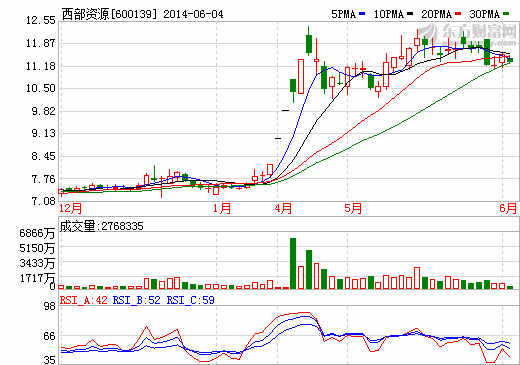
Task: Click the 12月 month axis label
Action: (x=70, y=209)
